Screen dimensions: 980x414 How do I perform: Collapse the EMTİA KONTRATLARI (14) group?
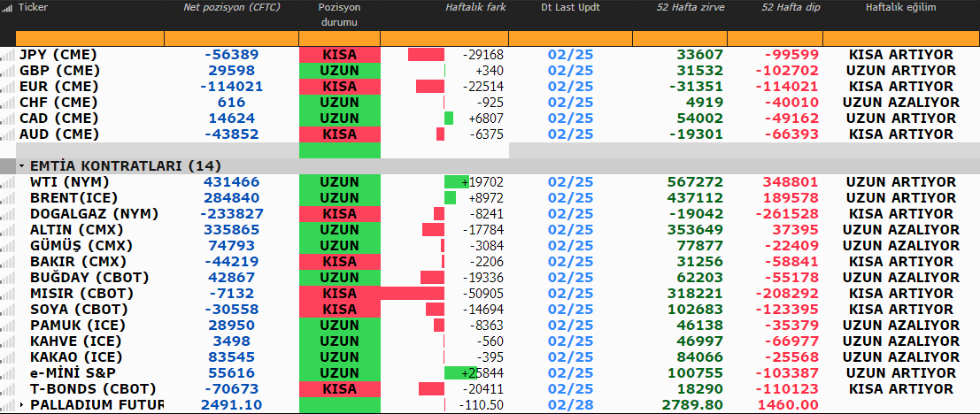tap(21, 166)
